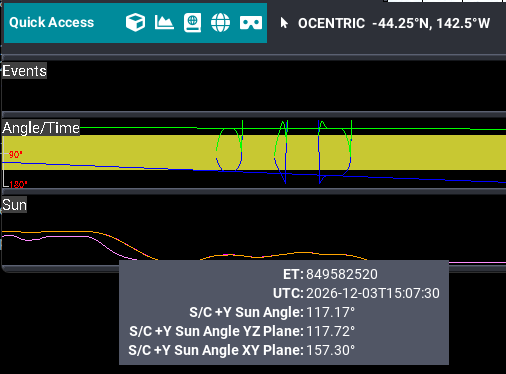Click the globe book catalog icon

(x=192, y=23)
